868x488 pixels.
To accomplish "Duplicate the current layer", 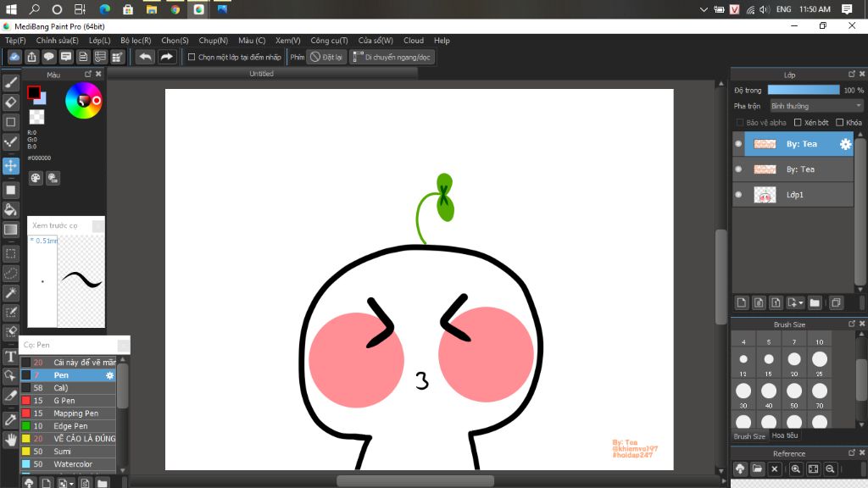I will click(x=836, y=302).
